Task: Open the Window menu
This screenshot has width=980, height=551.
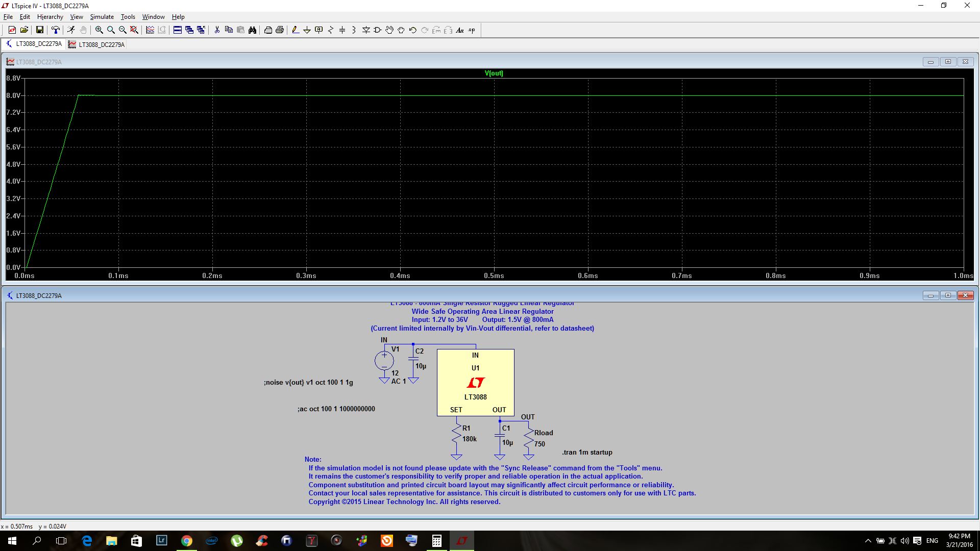Action: 153,17
